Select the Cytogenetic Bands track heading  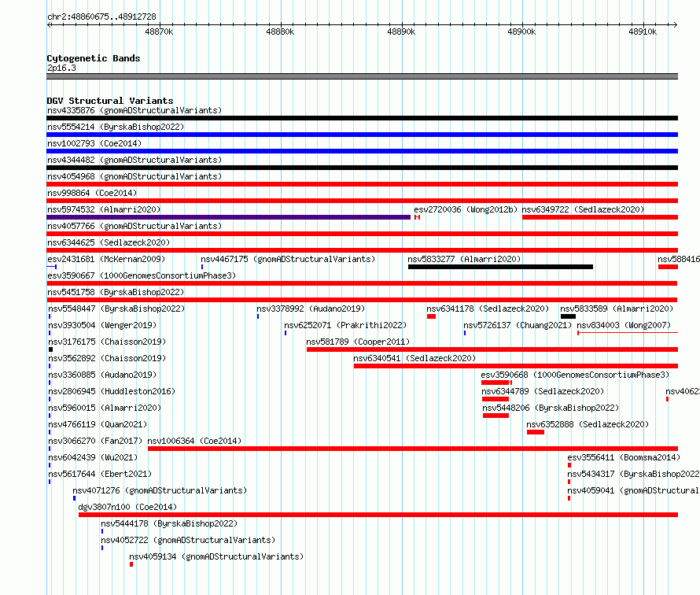pos(94,58)
